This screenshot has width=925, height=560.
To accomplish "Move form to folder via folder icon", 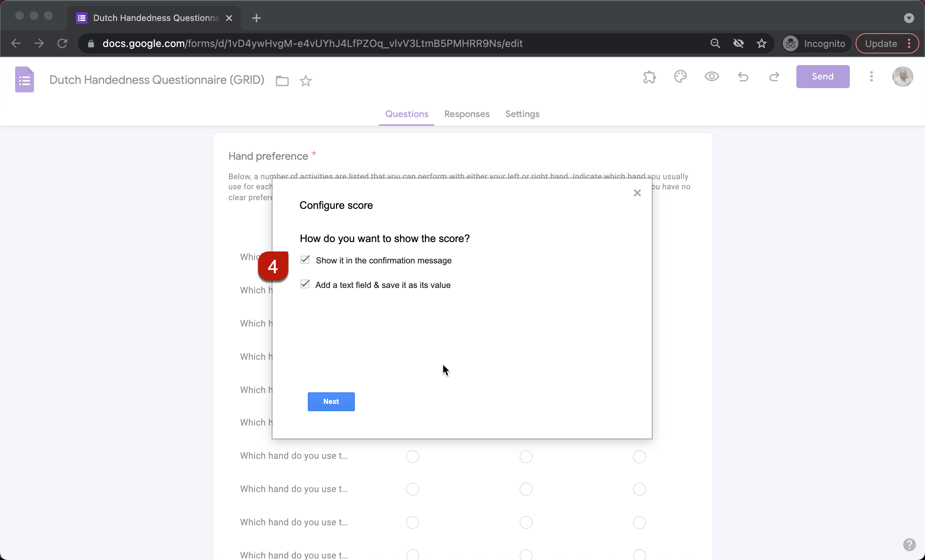I will point(281,81).
